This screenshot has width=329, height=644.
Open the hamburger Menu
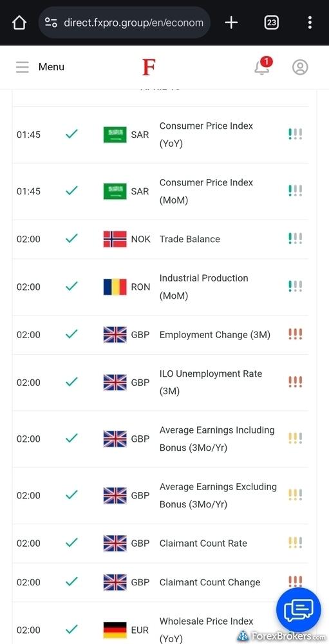41,67
